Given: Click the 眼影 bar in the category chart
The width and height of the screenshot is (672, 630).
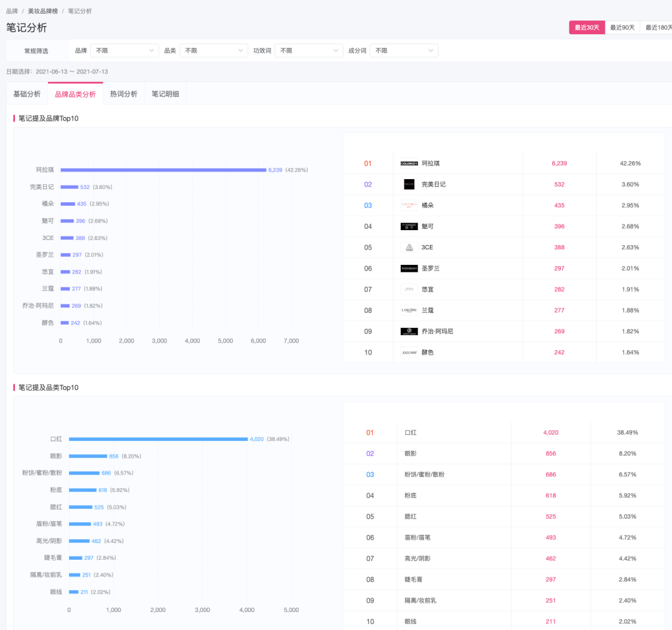Looking at the screenshot, I should click(88, 456).
